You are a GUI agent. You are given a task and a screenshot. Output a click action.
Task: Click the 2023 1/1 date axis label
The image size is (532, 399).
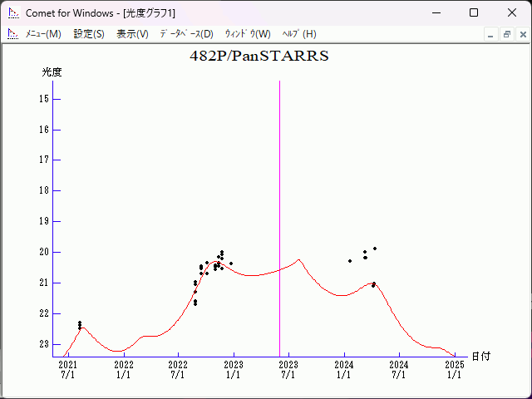[x=234, y=369]
